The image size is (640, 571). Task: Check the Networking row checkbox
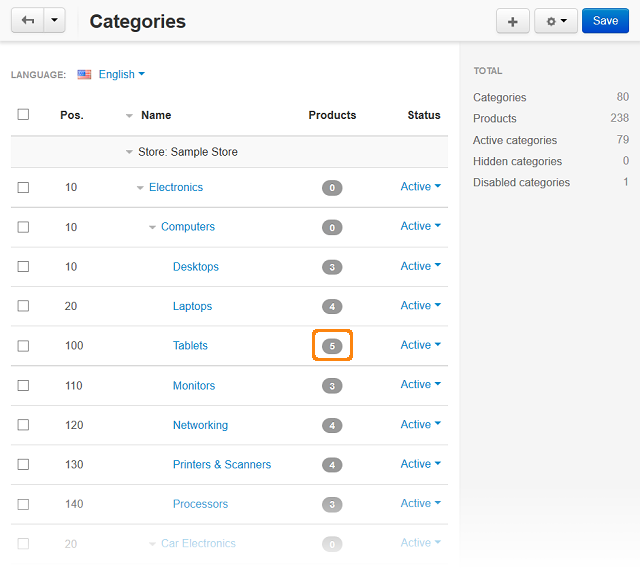click(23, 425)
